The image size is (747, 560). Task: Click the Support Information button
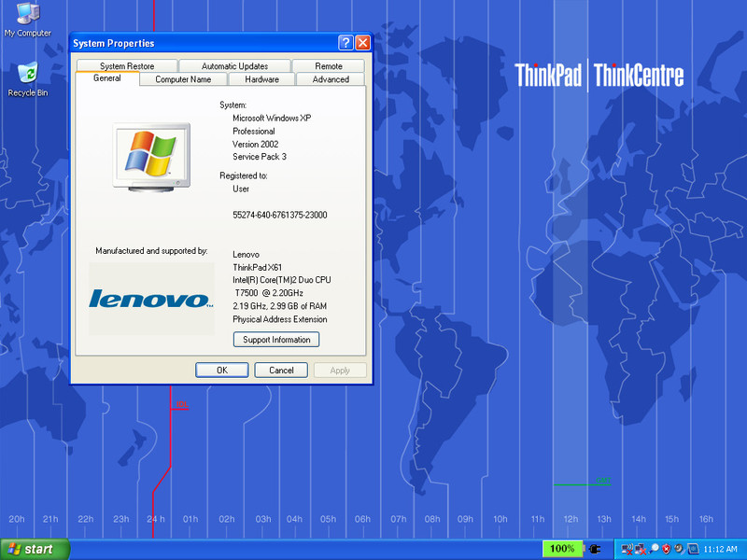tap(276, 340)
